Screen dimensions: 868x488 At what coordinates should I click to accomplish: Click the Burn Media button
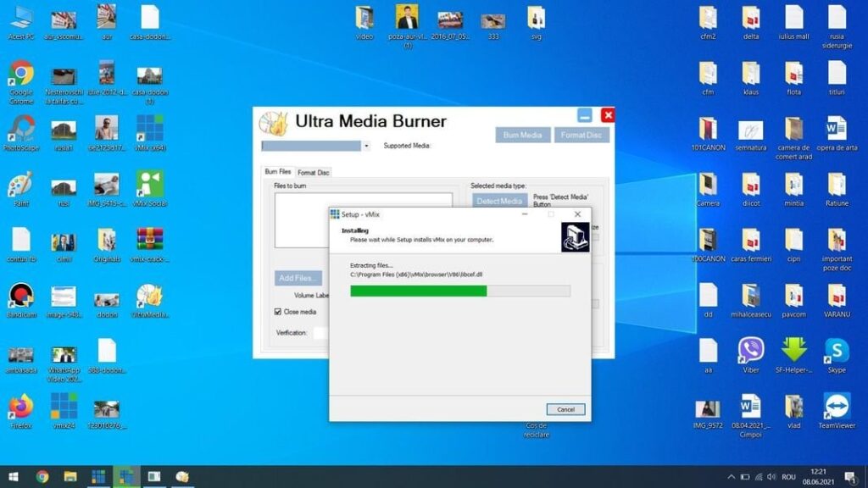pyautogui.click(x=522, y=135)
